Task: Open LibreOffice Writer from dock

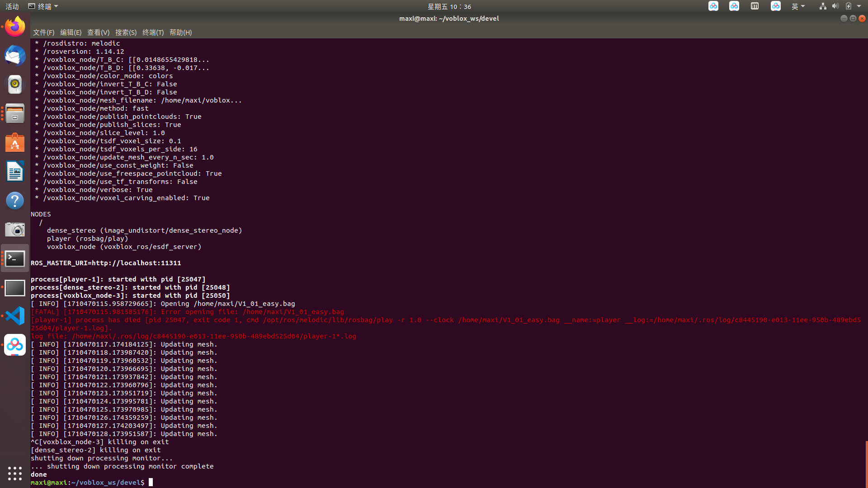Action: [x=15, y=172]
